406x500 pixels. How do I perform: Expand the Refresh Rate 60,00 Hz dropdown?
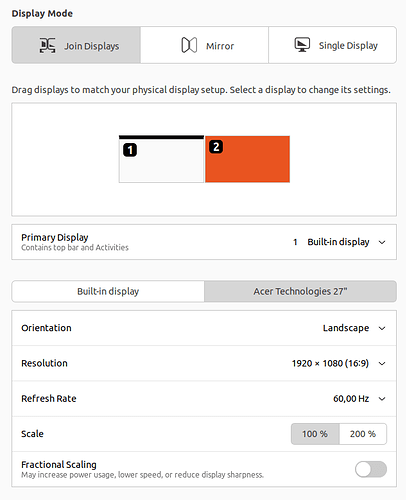[359, 399]
